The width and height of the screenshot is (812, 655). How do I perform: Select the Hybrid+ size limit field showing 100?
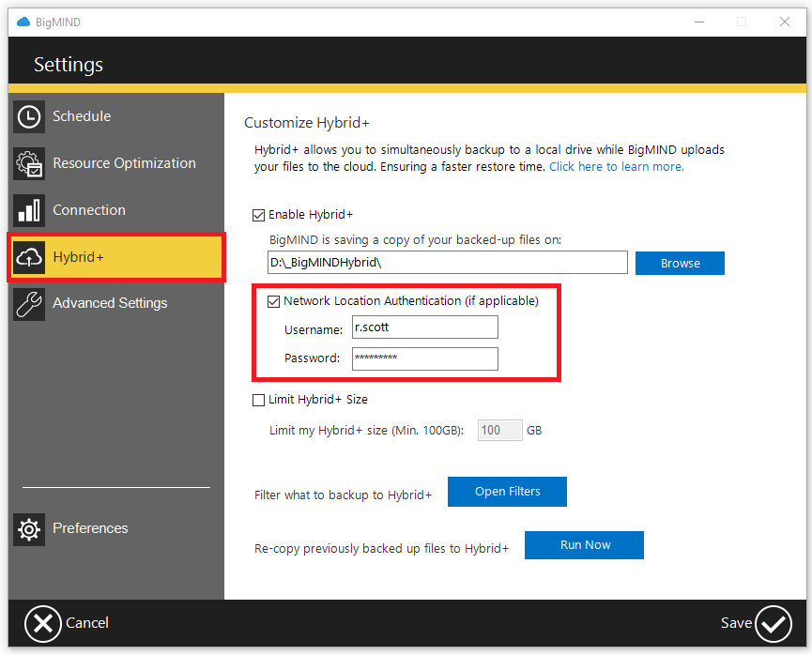(499, 430)
